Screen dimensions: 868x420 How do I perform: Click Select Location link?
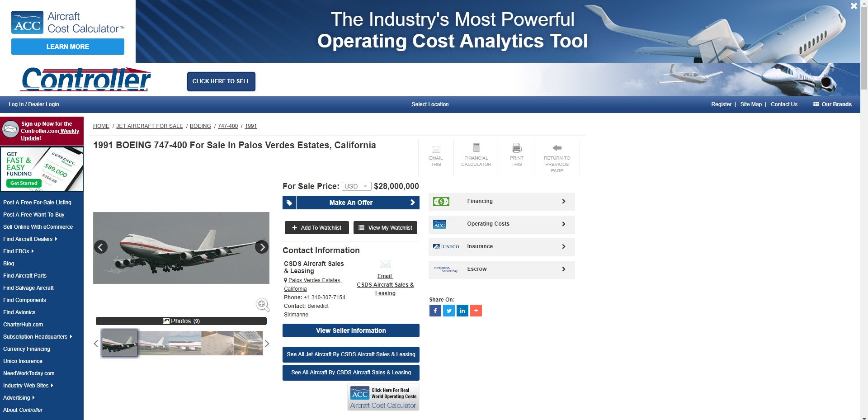430,104
